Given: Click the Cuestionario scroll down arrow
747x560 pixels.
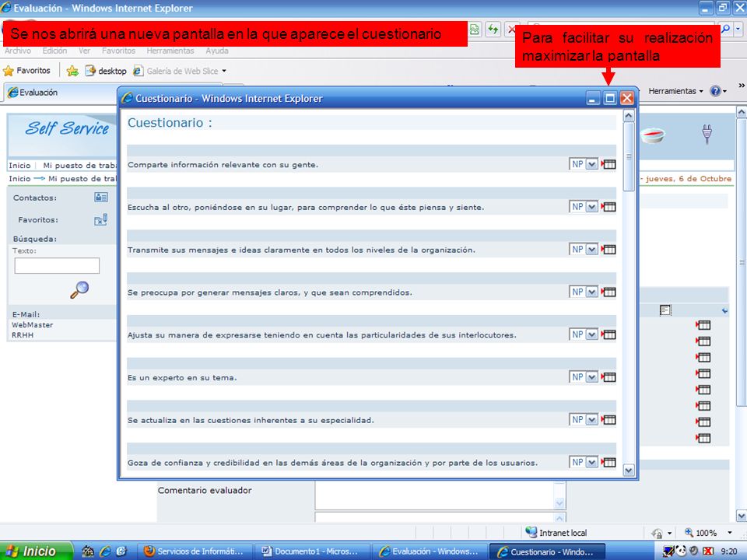Looking at the screenshot, I should pyautogui.click(x=629, y=470).
